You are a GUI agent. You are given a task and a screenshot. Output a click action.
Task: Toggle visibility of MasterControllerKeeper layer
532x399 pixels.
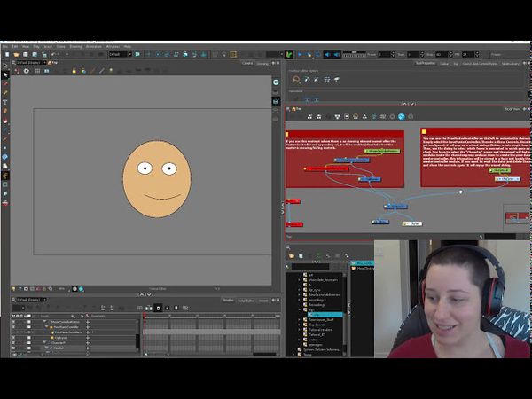(13, 322)
